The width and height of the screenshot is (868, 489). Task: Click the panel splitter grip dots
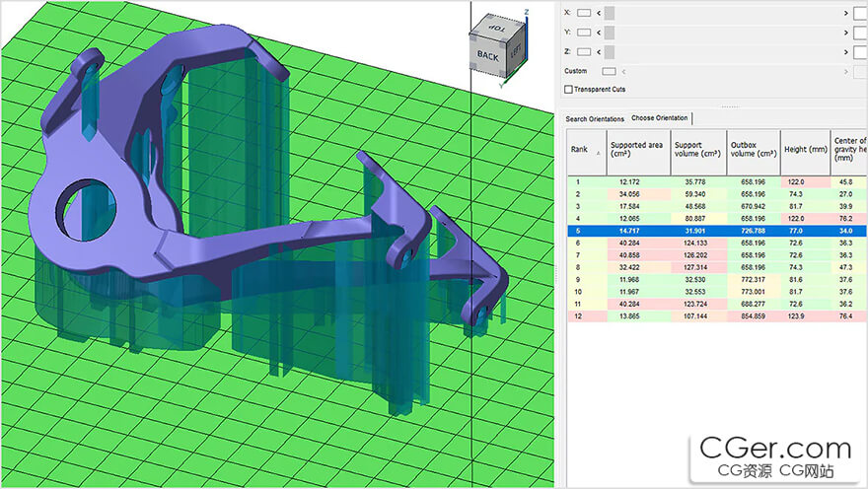730,106
